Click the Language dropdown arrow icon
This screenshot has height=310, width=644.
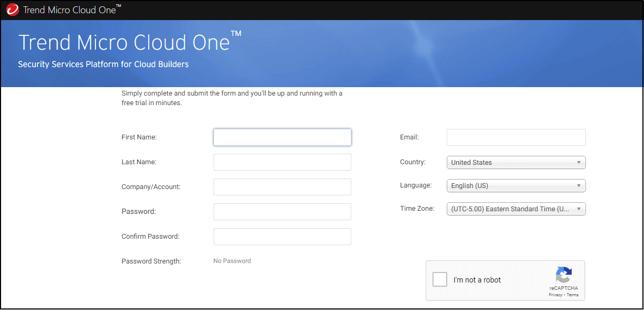pyautogui.click(x=579, y=185)
